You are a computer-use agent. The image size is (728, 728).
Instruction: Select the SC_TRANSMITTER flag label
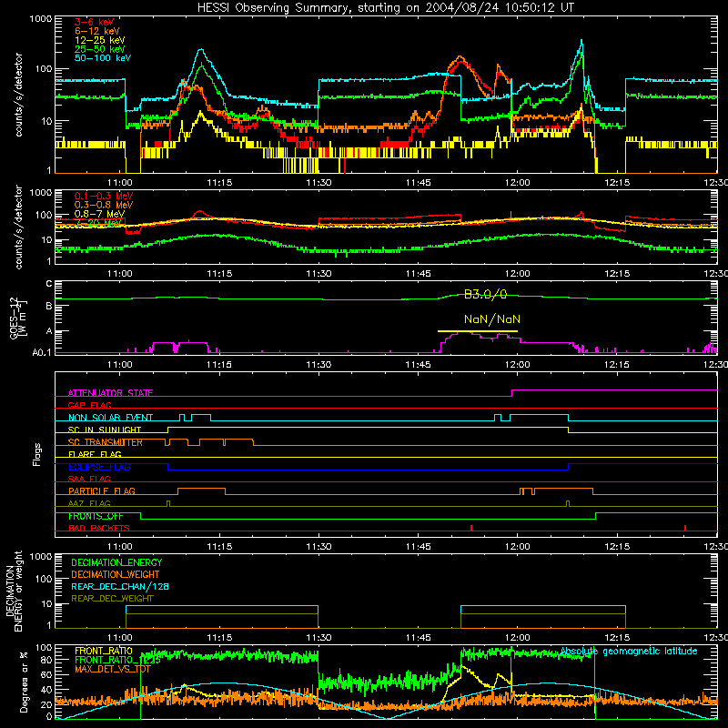(x=105, y=442)
